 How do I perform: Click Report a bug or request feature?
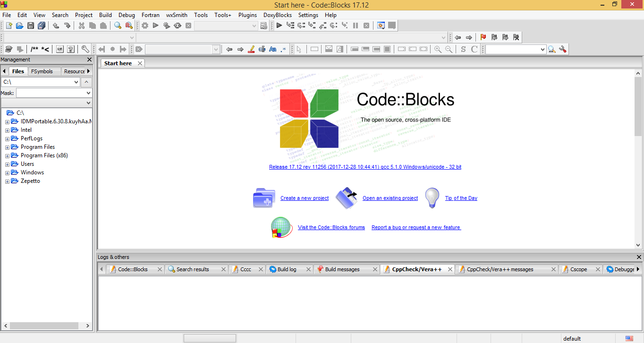416,228
